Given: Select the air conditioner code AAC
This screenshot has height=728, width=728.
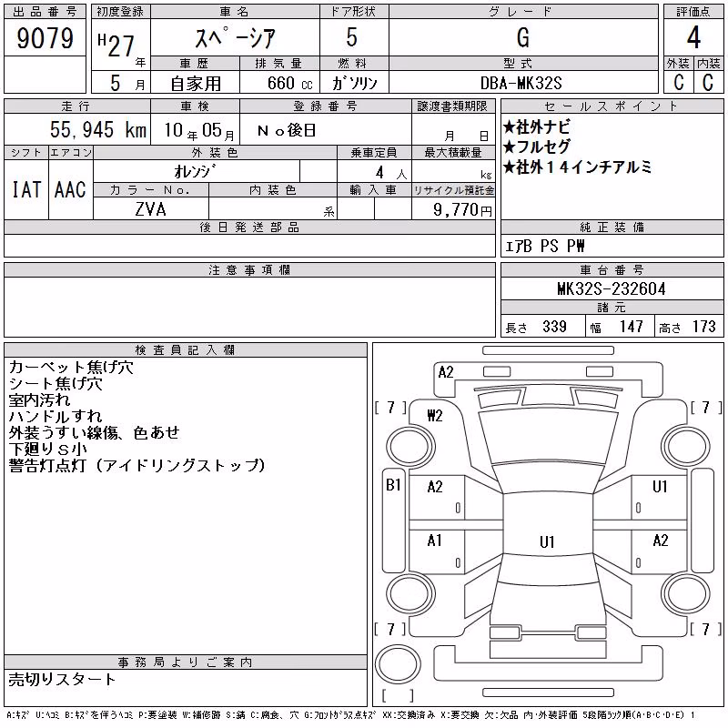Looking at the screenshot, I should point(71,190).
